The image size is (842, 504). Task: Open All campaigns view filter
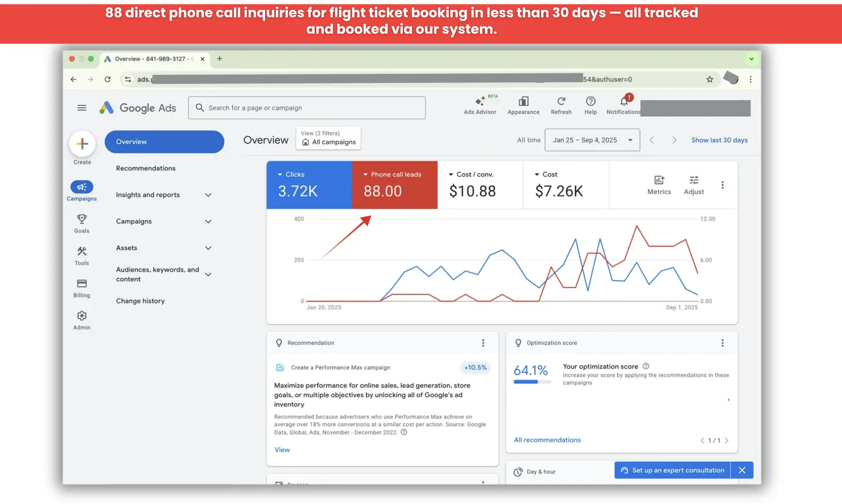click(x=328, y=138)
